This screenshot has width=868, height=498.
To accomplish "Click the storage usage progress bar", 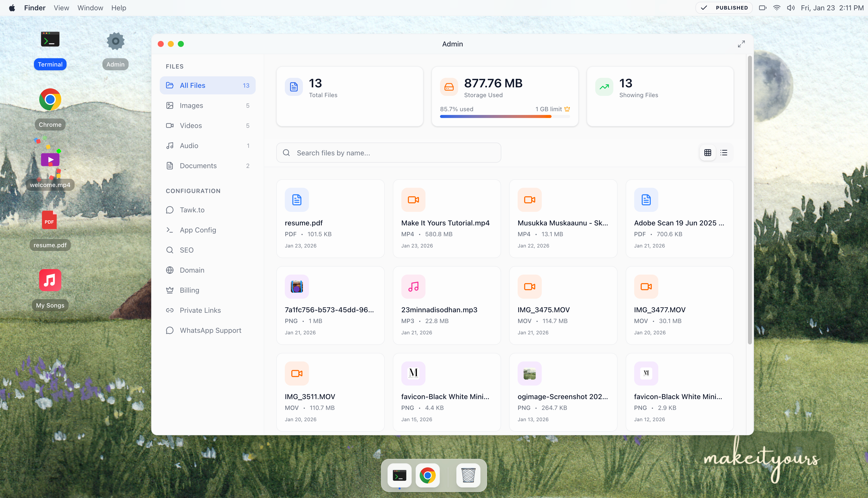I will (505, 117).
